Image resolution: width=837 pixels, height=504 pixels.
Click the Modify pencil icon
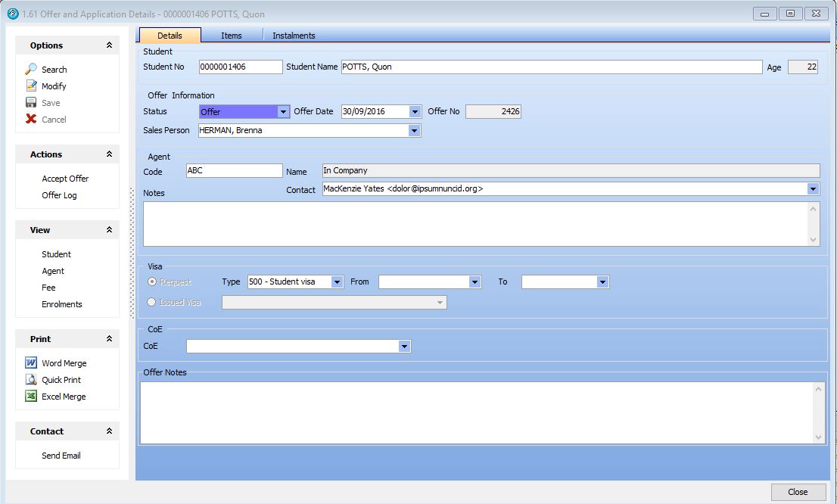coord(31,86)
